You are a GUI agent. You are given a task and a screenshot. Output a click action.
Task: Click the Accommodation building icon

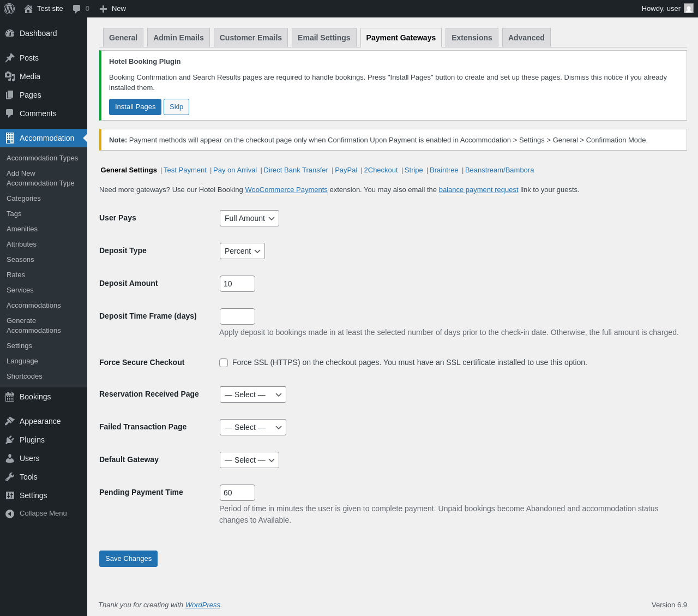[10, 138]
